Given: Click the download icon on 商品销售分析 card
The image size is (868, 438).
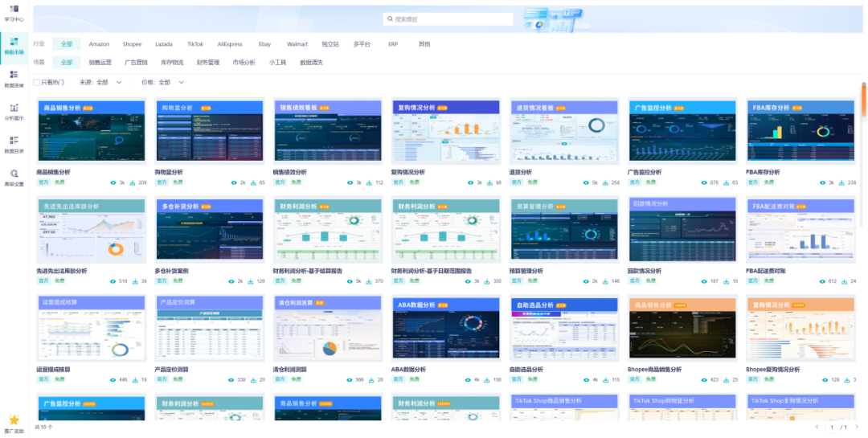Looking at the screenshot, I should [133, 182].
